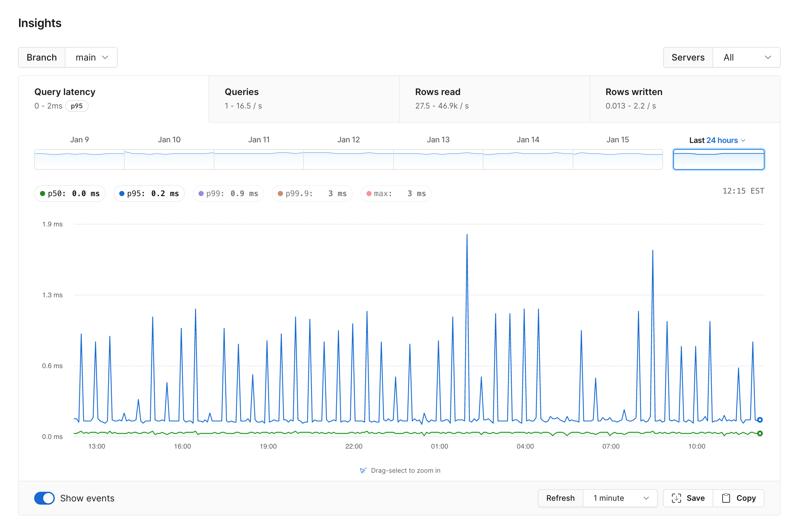Switch to the Queries tab
The width and height of the screenshot is (798, 532).
pos(303,99)
